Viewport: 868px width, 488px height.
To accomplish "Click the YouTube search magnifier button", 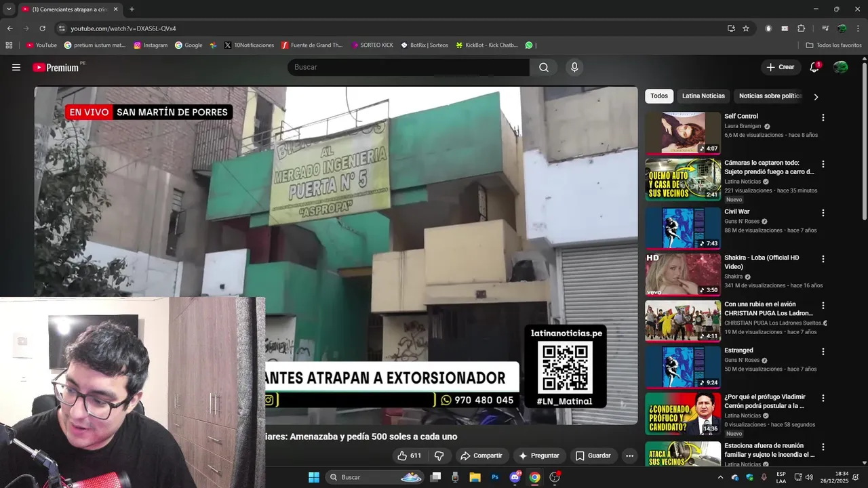I will [544, 67].
